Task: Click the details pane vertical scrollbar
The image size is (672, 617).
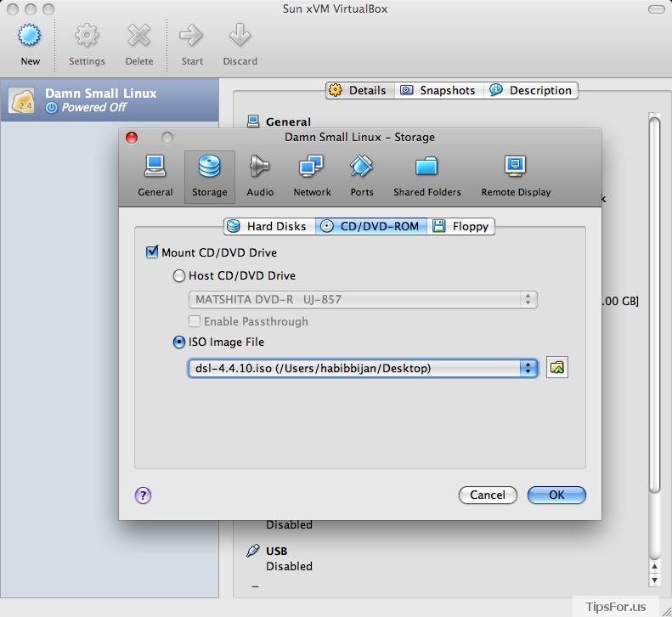Action: click(x=654, y=305)
